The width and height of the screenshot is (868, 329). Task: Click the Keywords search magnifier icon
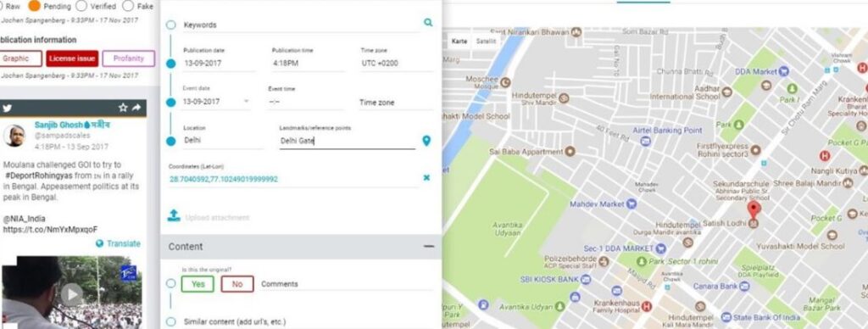pos(428,23)
